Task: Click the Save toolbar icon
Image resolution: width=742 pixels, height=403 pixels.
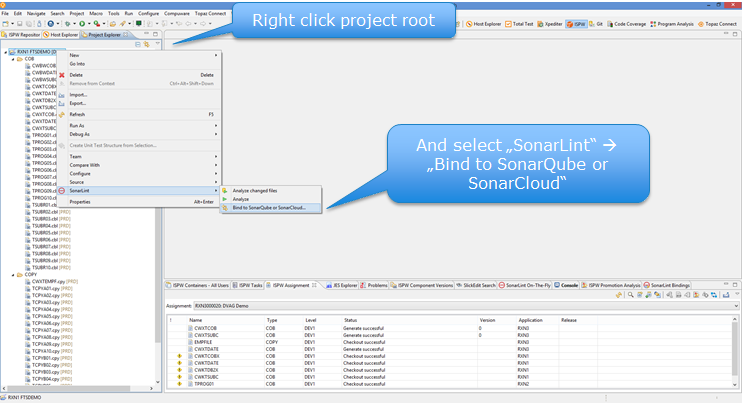Action: pos(19,24)
